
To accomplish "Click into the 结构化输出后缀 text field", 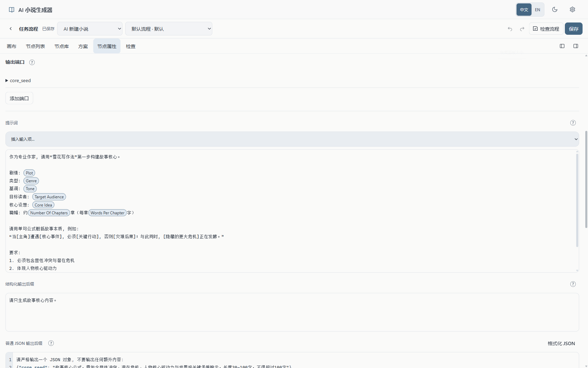I will [292, 312].
